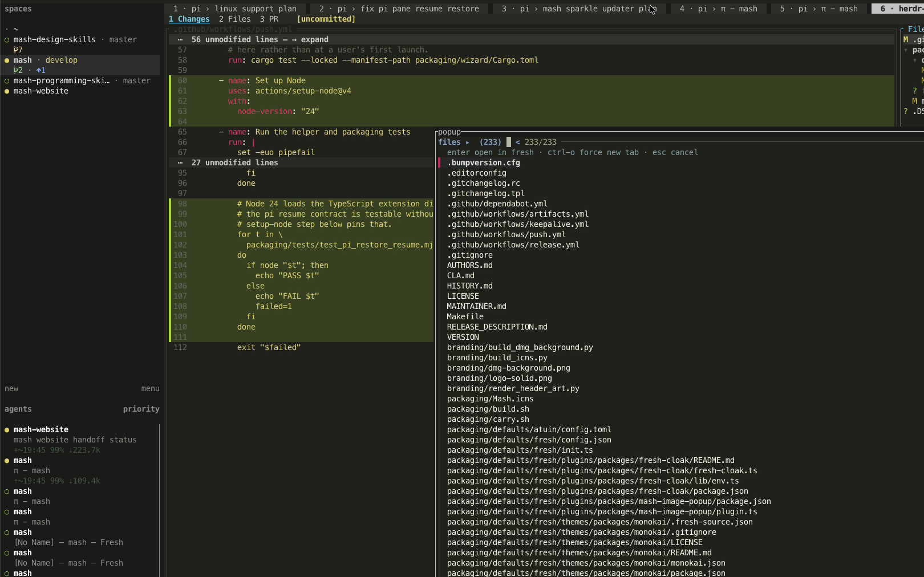924x577 pixels.
Task: Switch to tab 5 pi π – mash
Action: click(818, 9)
